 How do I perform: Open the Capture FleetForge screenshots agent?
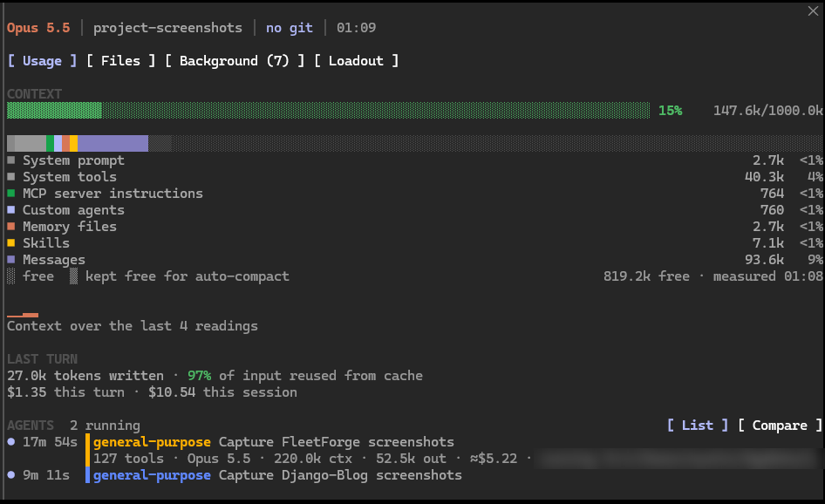[274, 442]
